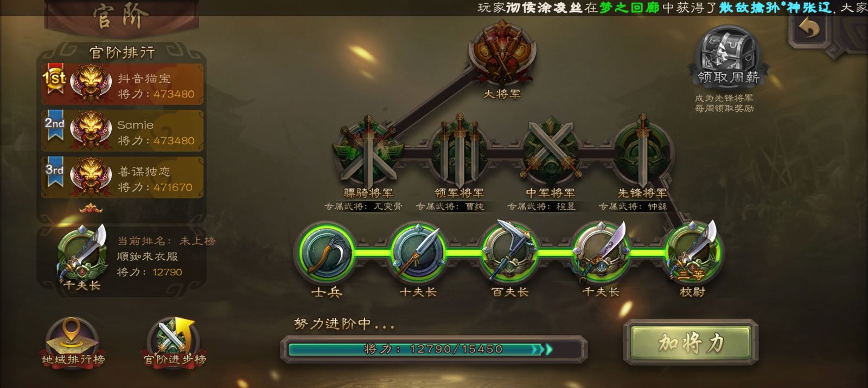Tap the 百夫长 axe rank icon
Screen dimensions: 868x388
pos(509,253)
